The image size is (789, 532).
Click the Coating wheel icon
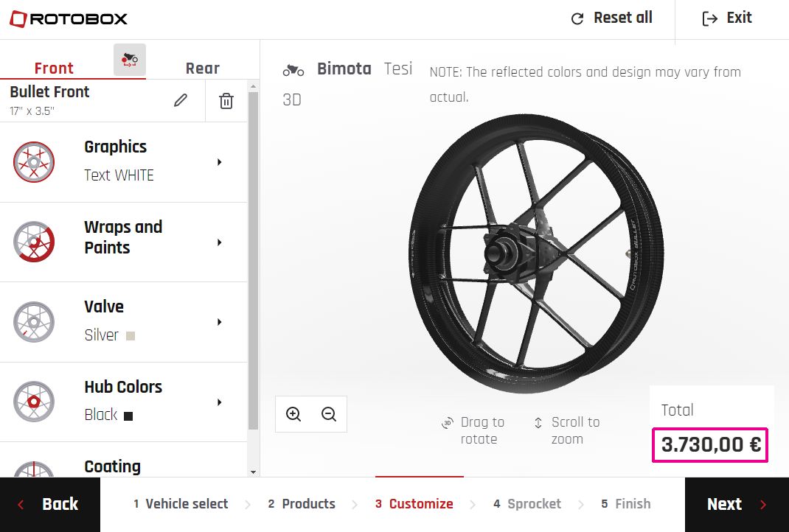point(34,469)
